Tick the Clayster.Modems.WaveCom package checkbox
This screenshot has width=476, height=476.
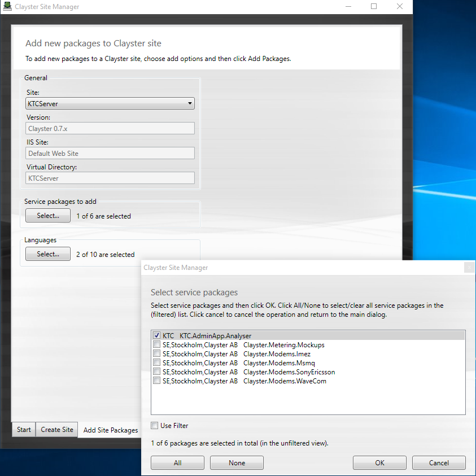156,381
